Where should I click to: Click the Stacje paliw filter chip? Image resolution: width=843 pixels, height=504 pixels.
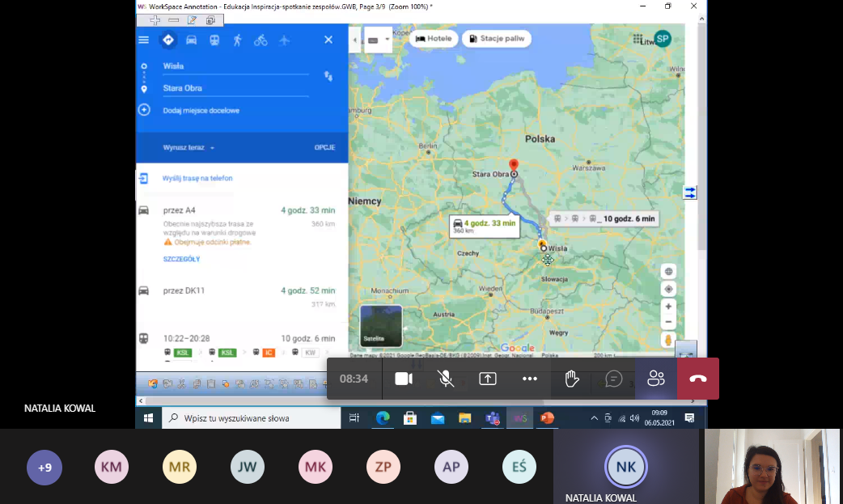click(x=496, y=39)
